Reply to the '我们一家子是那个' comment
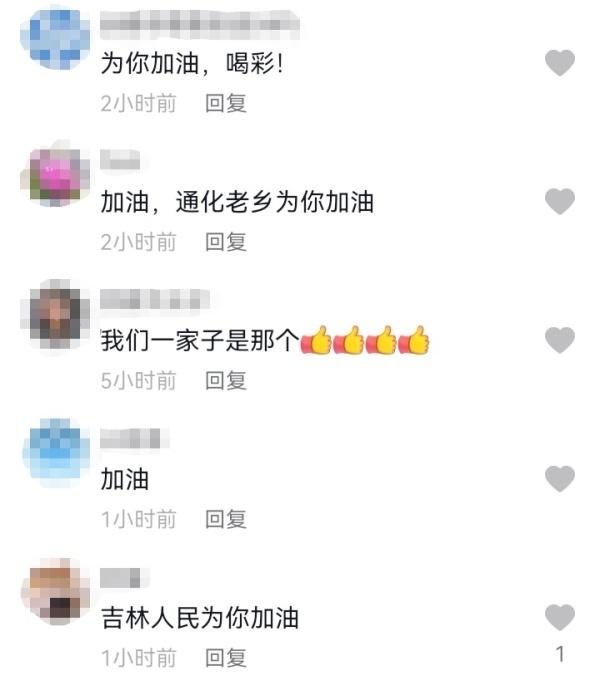The image size is (600, 690). tap(225, 381)
